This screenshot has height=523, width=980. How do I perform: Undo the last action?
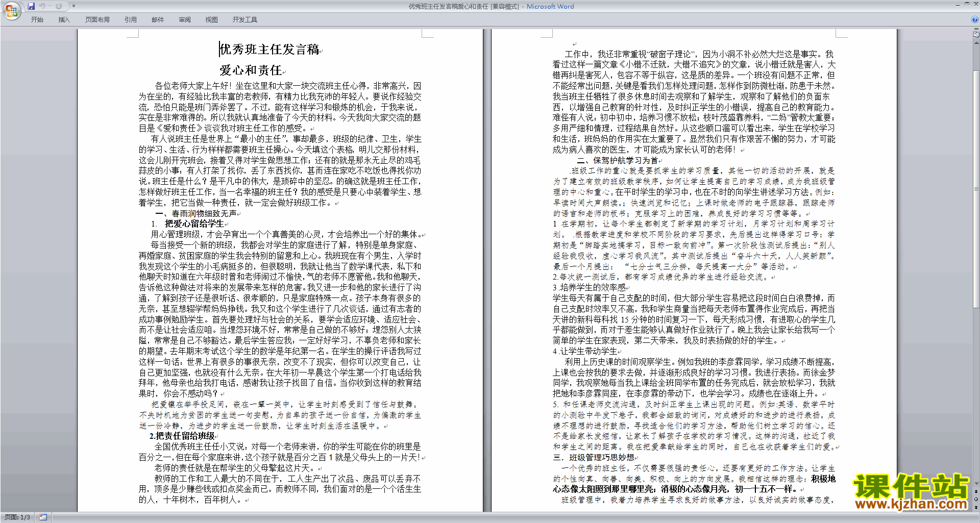click(x=42, y=6)
